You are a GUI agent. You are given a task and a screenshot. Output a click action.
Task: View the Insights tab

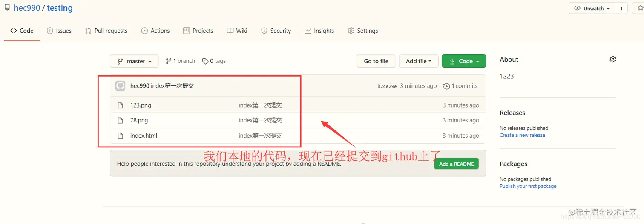coord(319,31)
